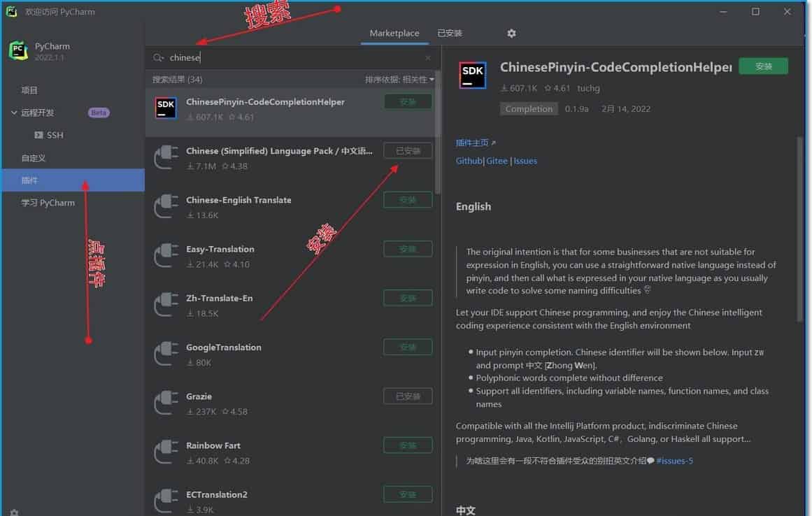This screenshot has height=516, width=812.
Task: Click the GoogleTranslation plugin icon
Action: click(x=166, y=354)
